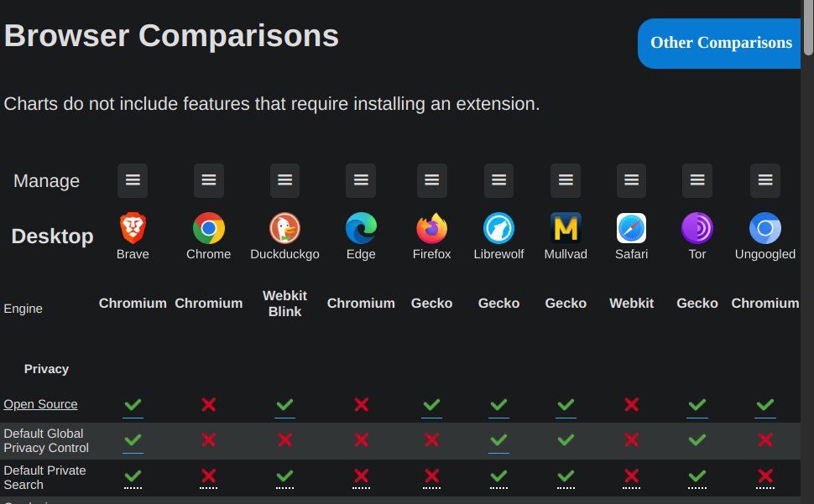
Task: Select the Chrome browser icon
Action: point(209,227)
